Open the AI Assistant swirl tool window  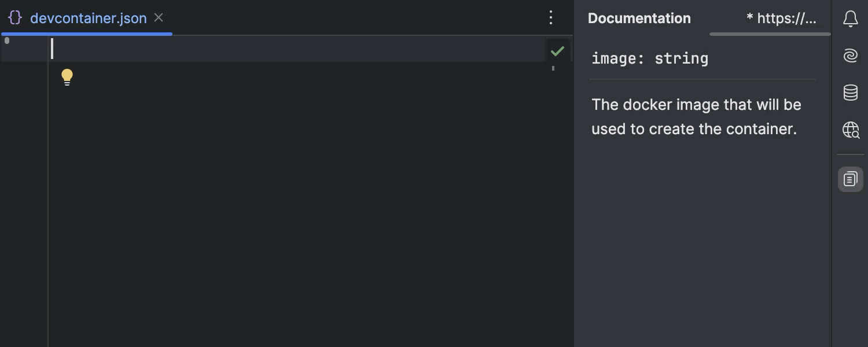pos(850,56)
